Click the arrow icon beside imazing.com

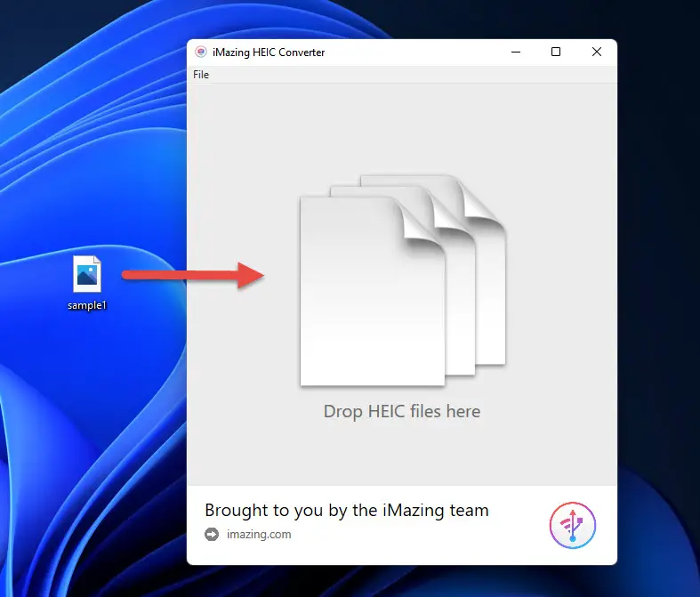212,534
